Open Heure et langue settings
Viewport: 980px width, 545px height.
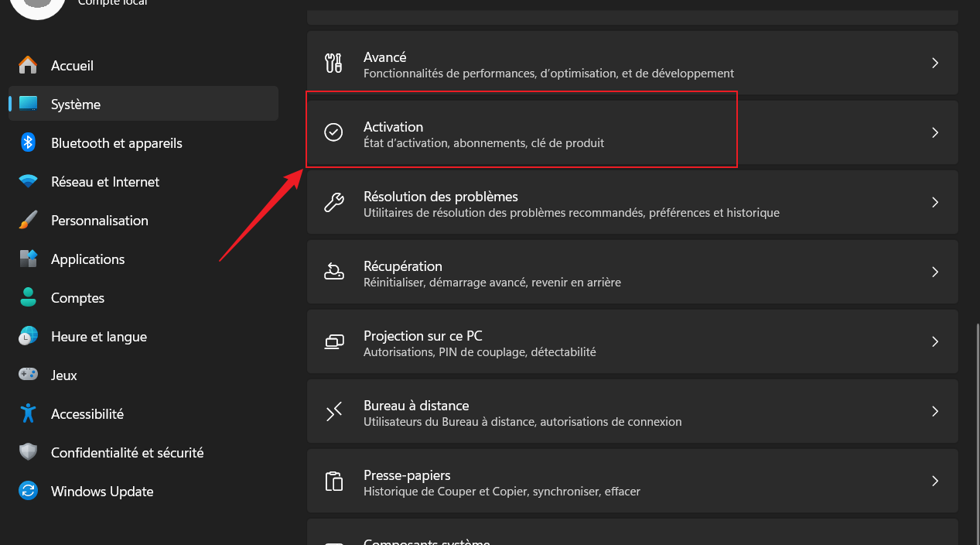click(143, 336)
